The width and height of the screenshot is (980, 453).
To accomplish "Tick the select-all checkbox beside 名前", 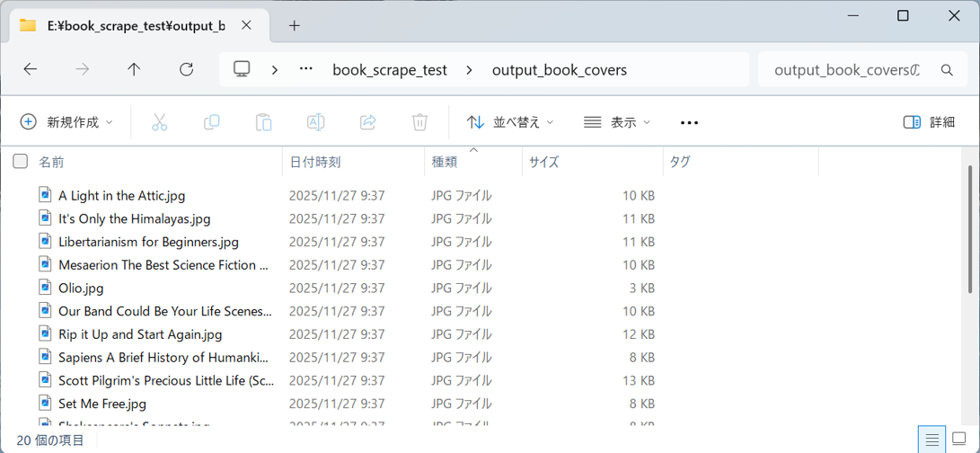I will (x=21, y=162).
